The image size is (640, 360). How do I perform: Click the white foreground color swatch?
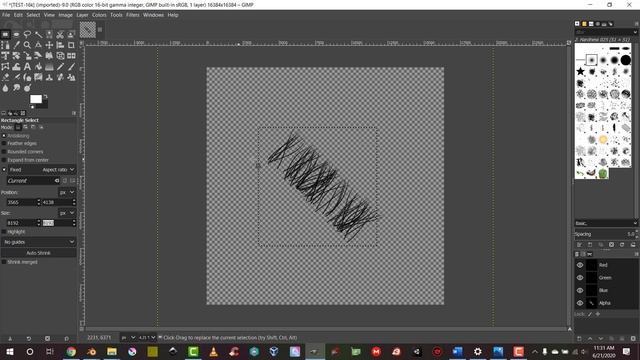point(36,99)
